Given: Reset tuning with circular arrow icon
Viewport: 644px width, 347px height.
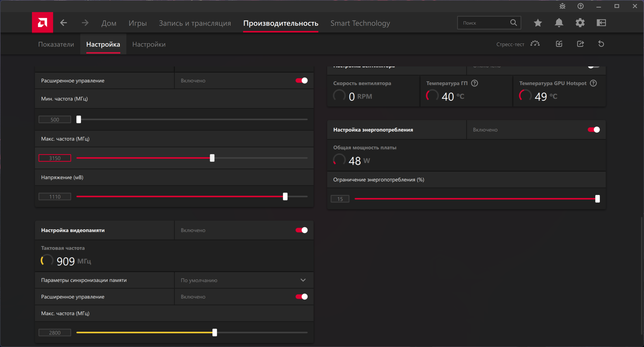Looking at the screenshot, I should tap(601, 44).
